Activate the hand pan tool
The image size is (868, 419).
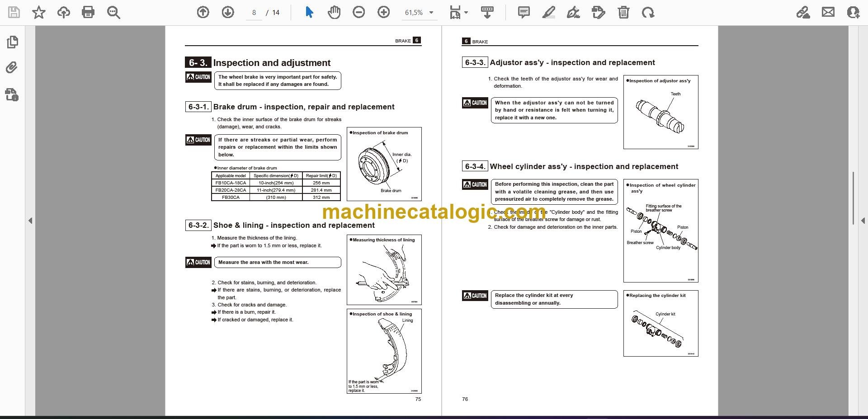click(334, 12)
